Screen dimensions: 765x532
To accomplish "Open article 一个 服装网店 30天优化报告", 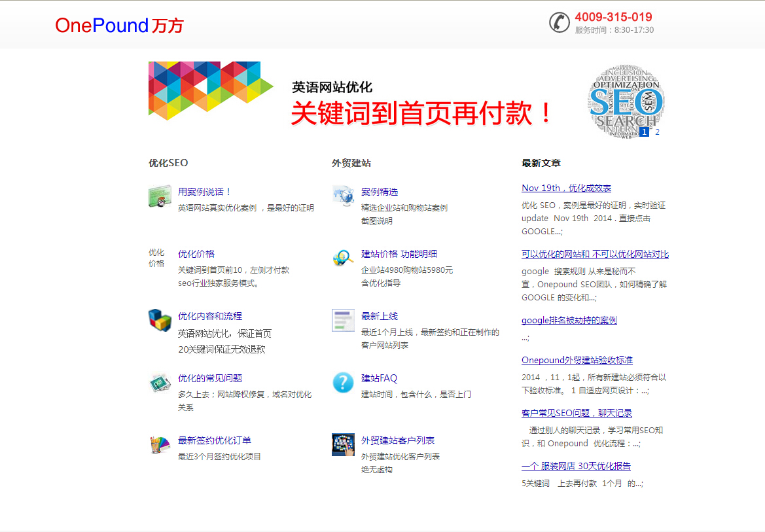I will pyautogui.click(x=576, y=466).
